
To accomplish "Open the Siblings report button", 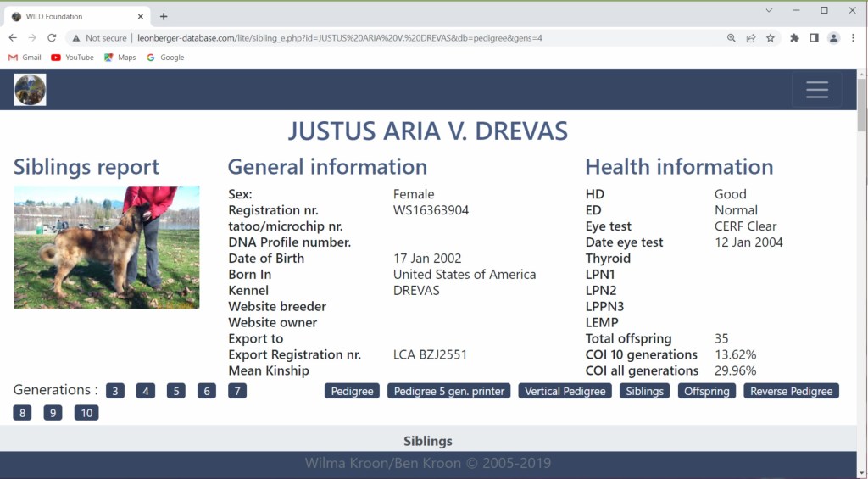I will [645, 391].
